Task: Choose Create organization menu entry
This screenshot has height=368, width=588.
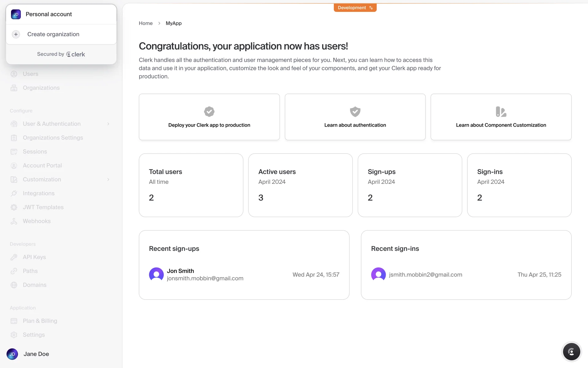Action: (53, 34)
